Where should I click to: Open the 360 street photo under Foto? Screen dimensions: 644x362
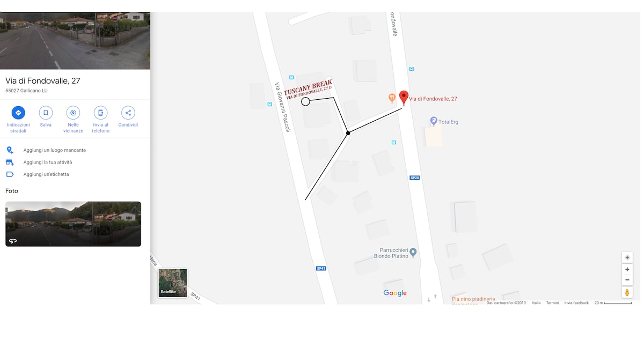click(x=73, y=224)
